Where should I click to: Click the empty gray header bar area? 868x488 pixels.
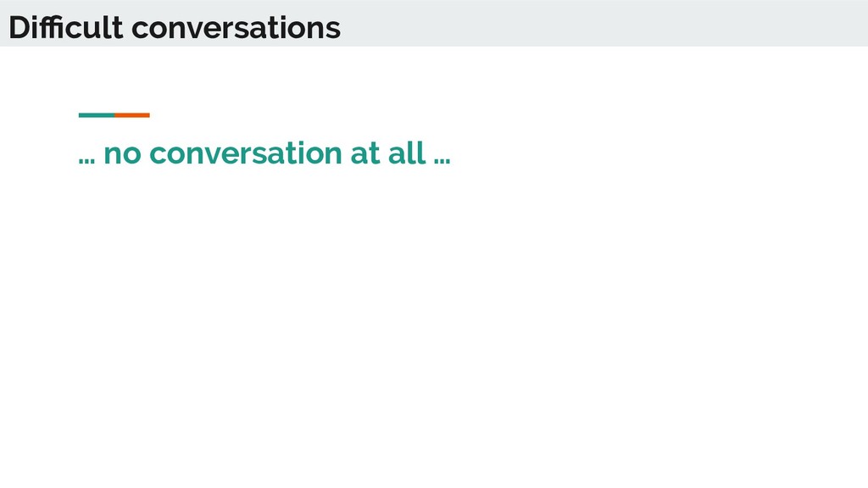(x=604, y=23)
